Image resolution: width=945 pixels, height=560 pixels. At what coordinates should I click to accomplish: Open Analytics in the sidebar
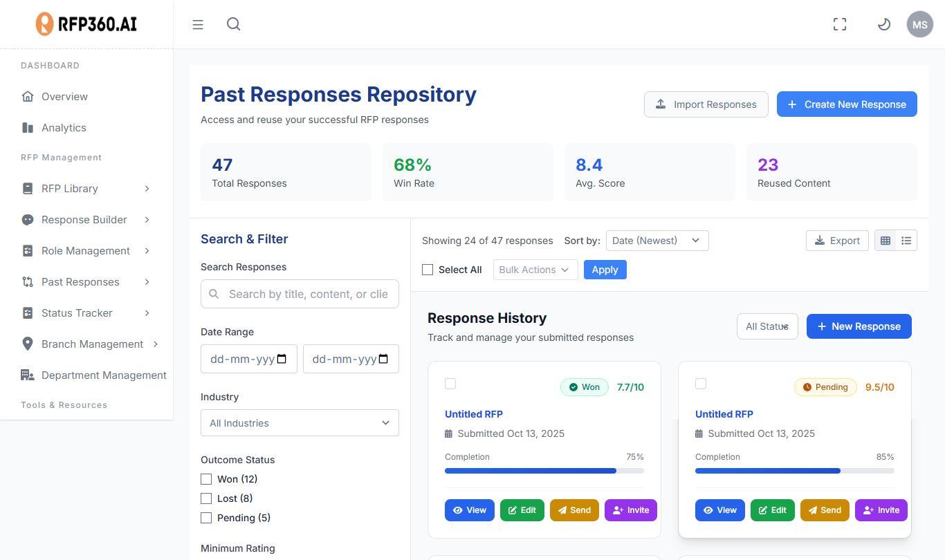pyautogui.click(x=64, y=128)
